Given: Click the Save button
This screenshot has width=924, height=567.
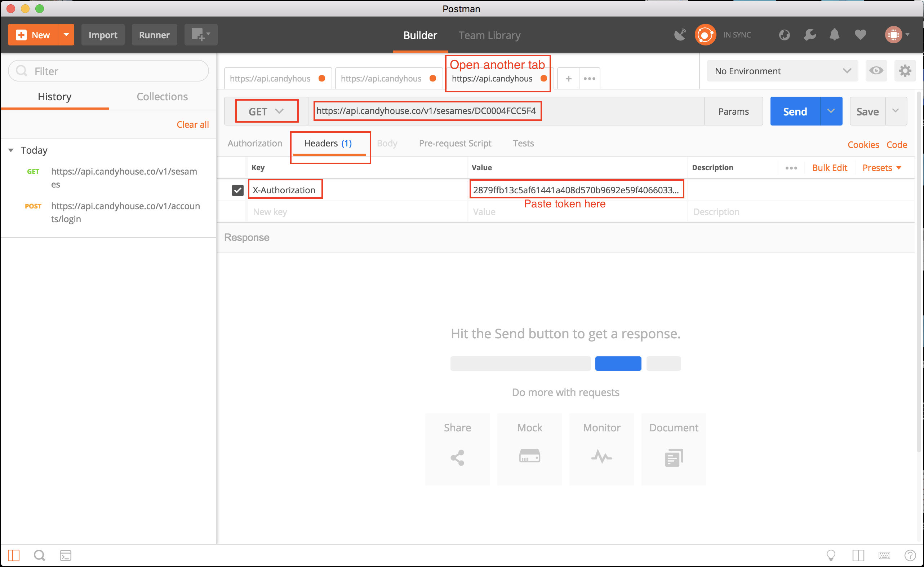Looking at the screenshot, I should coord(867,111).
